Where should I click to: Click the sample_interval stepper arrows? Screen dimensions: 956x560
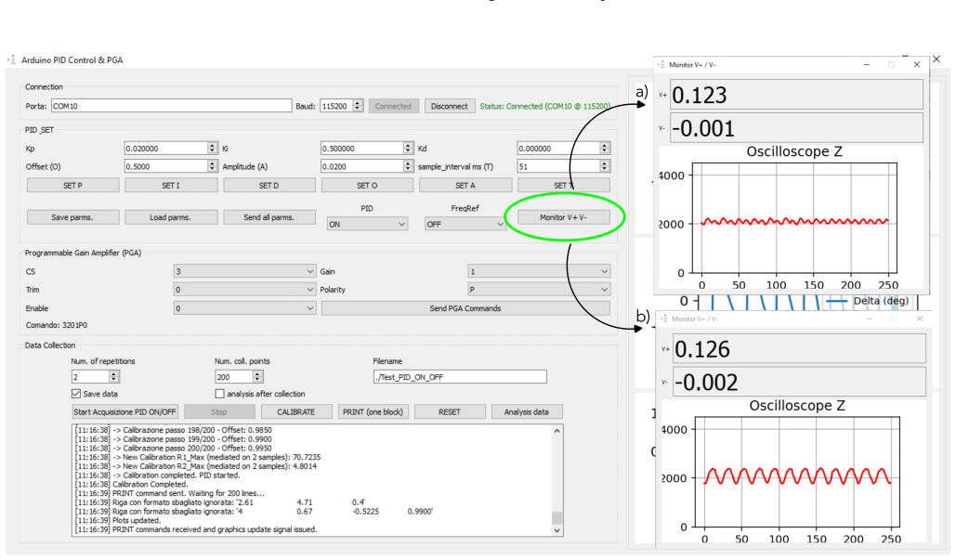click(x=604, y=166)
